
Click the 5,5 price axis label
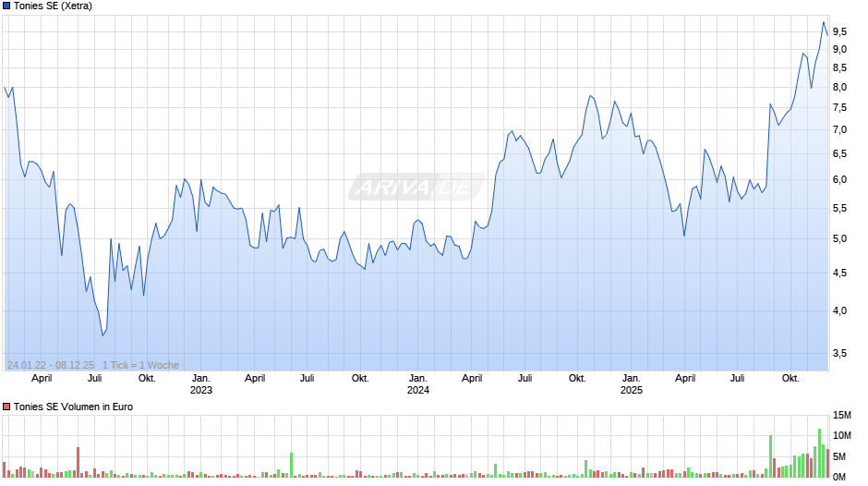tap(839, 208)
